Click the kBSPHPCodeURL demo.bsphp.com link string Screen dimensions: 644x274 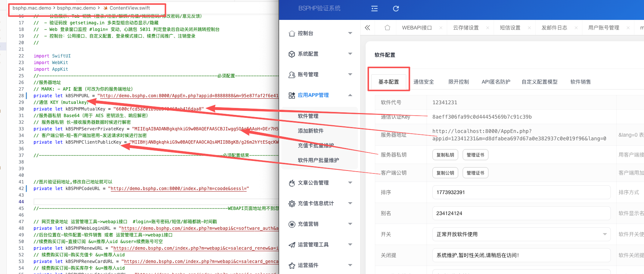178,189
